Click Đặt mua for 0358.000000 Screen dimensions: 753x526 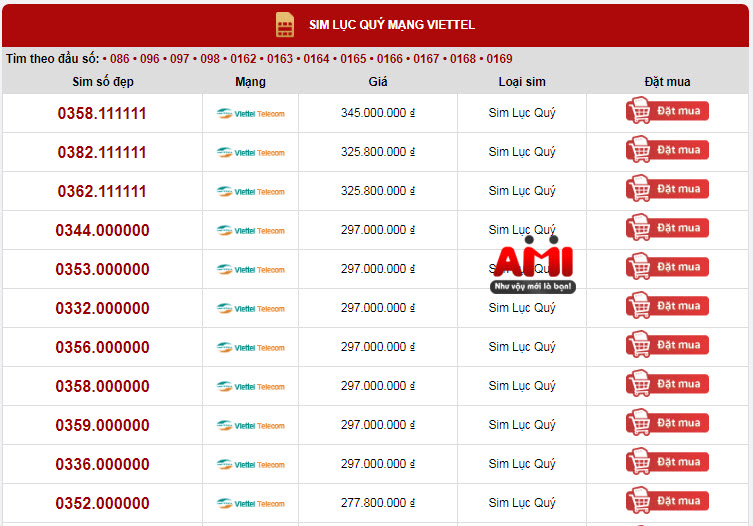667,383
